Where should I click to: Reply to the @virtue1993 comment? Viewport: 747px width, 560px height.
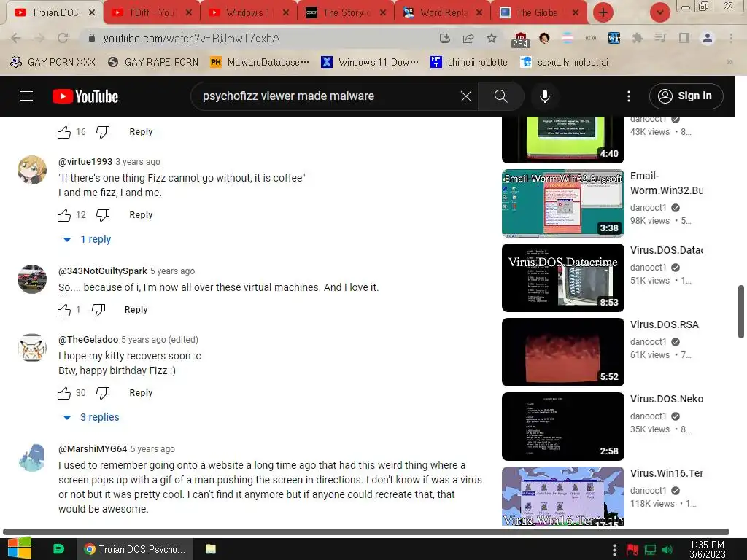coord(141,215)
